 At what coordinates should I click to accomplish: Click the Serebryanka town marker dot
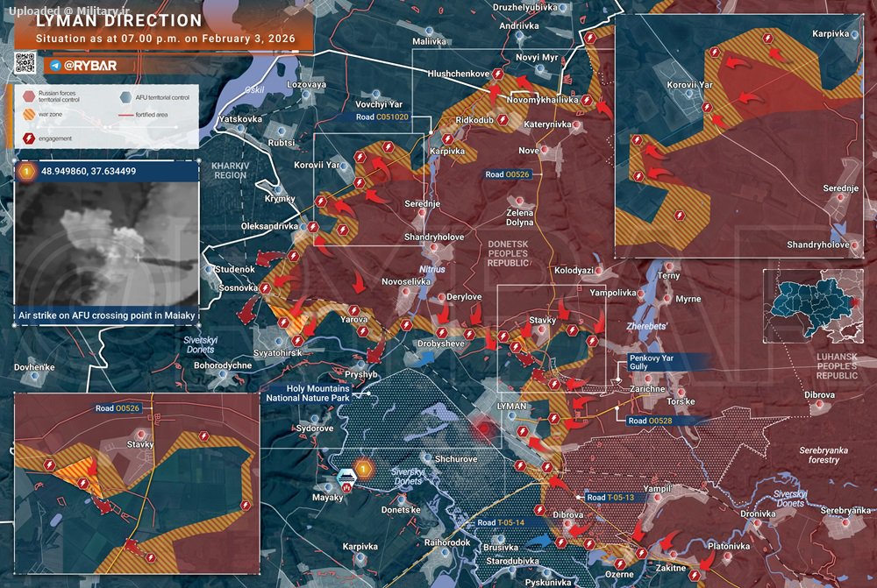click(845, 522)
